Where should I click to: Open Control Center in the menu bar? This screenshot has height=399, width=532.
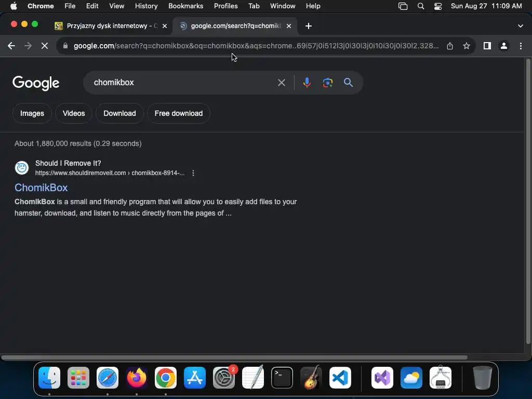pyautogui.click(x=438, y=6)
